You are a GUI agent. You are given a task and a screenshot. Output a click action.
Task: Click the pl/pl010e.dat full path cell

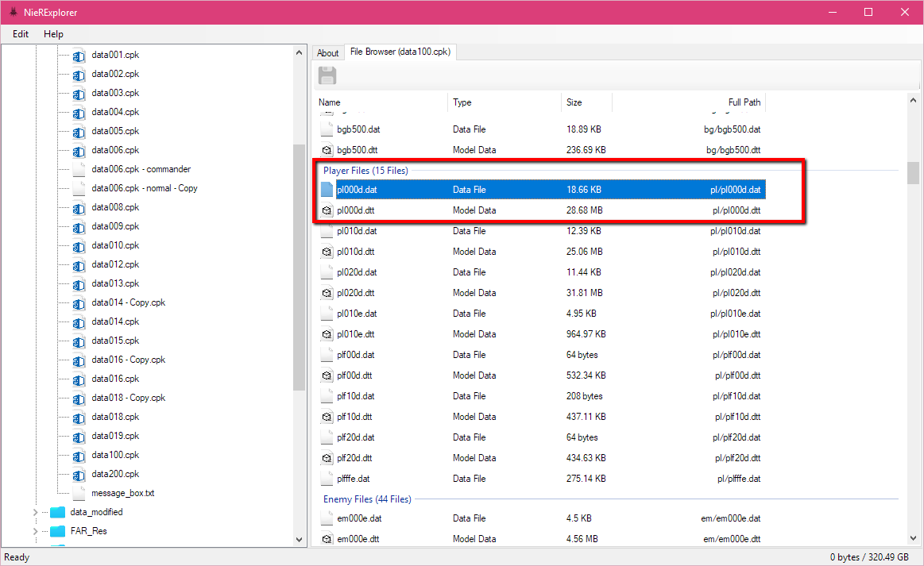(x=736, y=314)
